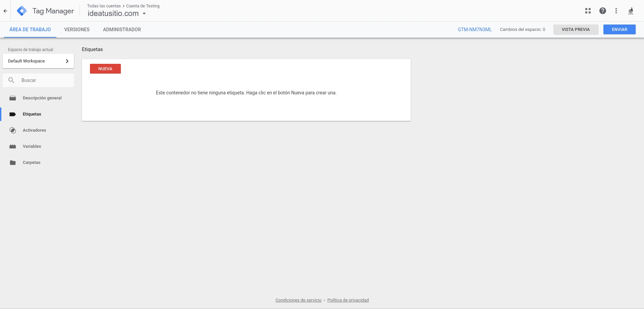Switch to the Administrador tab
This screenshot has width=644, height=309.
coord(122,30)
